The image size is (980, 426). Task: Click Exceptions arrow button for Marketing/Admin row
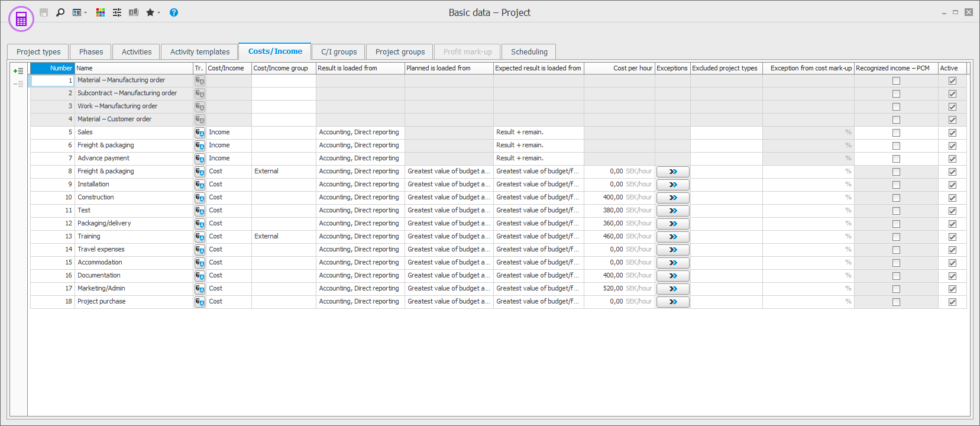(672, 289)
